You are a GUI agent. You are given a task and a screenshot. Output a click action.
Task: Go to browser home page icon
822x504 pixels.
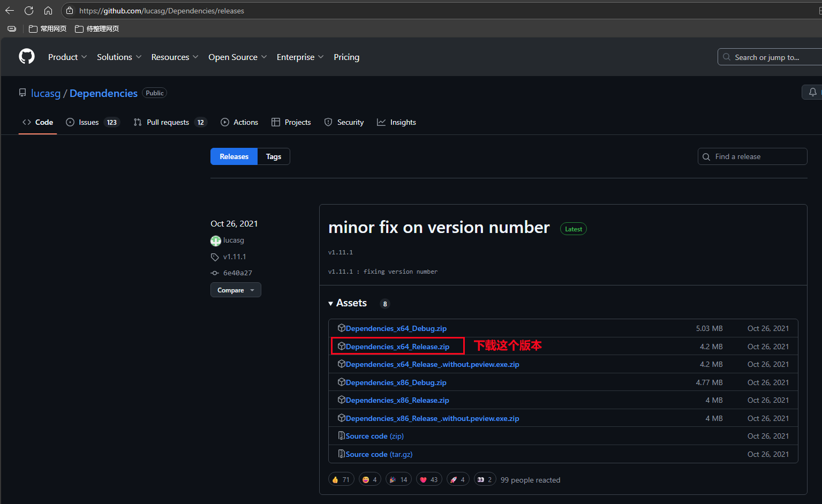pyautogui.click(x=48, y=11)
